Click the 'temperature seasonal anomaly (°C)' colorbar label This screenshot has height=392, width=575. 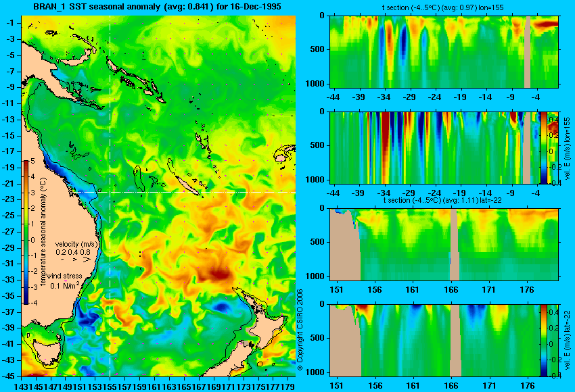coord(43,232)
